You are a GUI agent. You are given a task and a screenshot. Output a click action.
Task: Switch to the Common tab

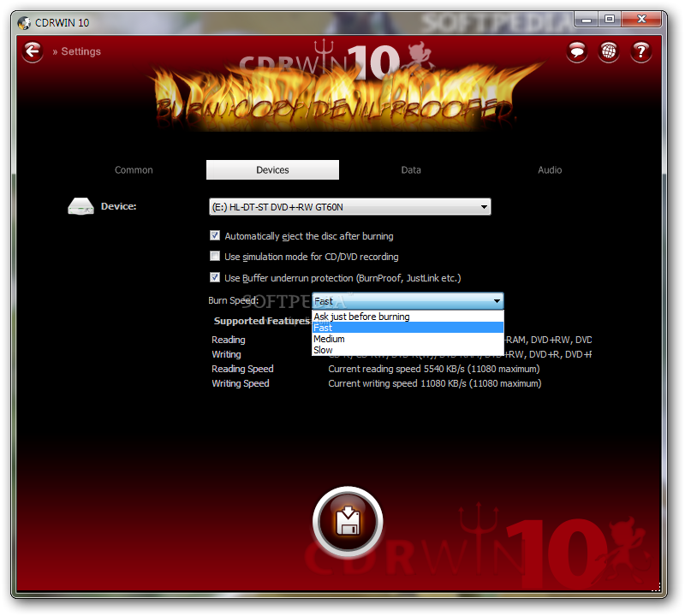pos(134,169)
